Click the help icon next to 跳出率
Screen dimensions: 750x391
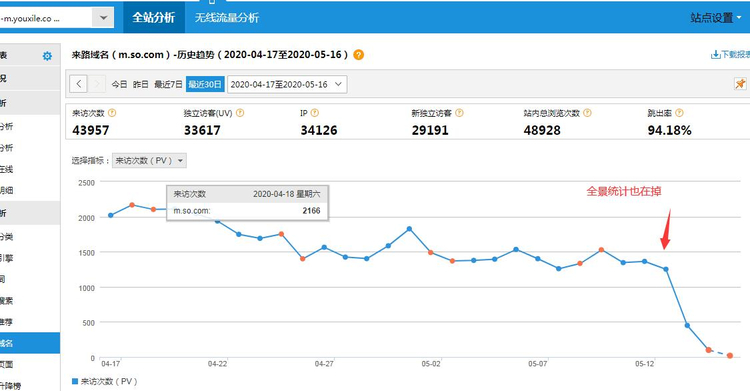pos(679,113)
